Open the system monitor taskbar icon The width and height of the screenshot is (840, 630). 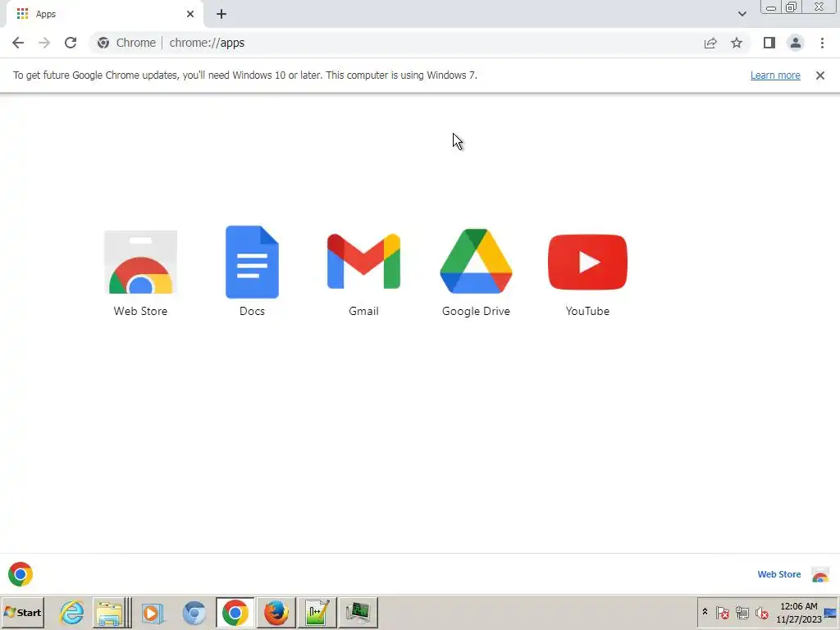click(358, 612)
